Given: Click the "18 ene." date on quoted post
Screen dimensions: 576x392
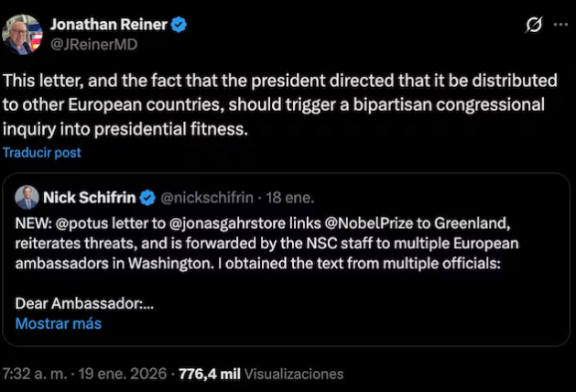Looking at the screenshot, I should tap(289, 197).
